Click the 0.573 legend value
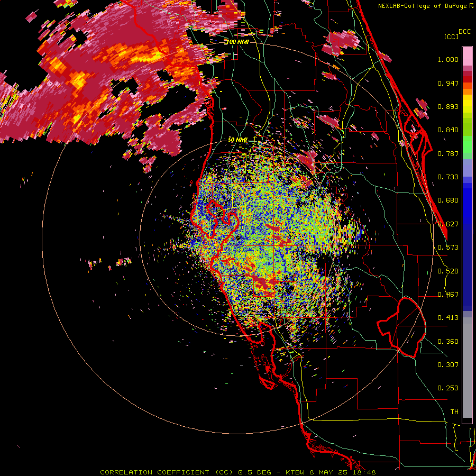This screenshot has height=476, width=476. tap(448, 248)
